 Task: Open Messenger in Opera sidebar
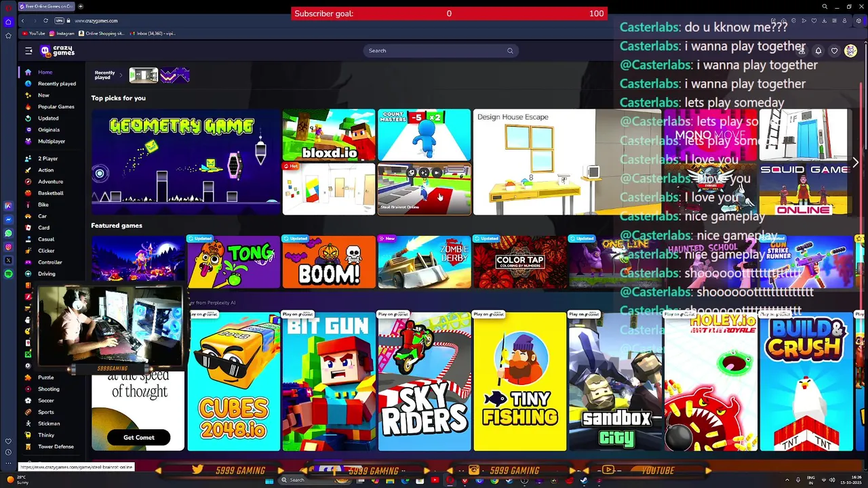8,220
